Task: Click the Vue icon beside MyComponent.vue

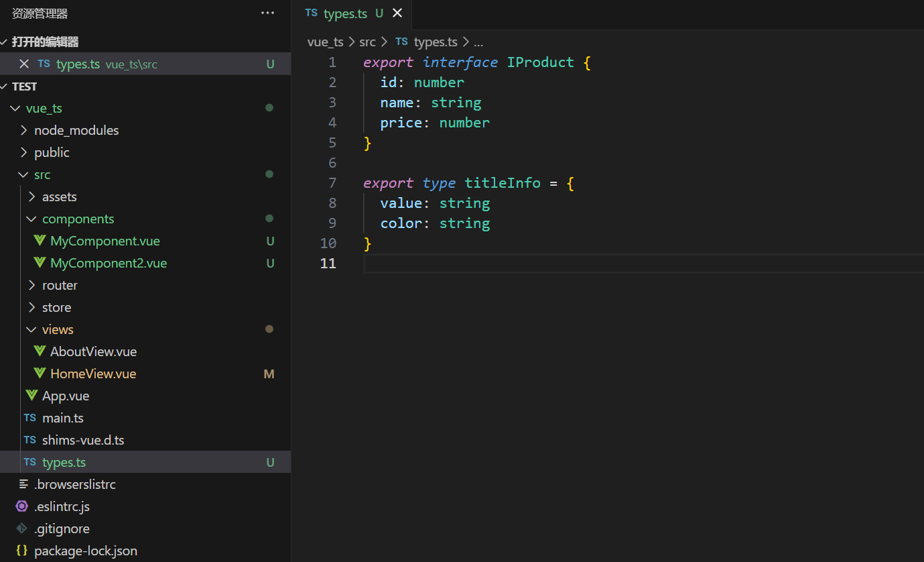Action: point(40,241)
